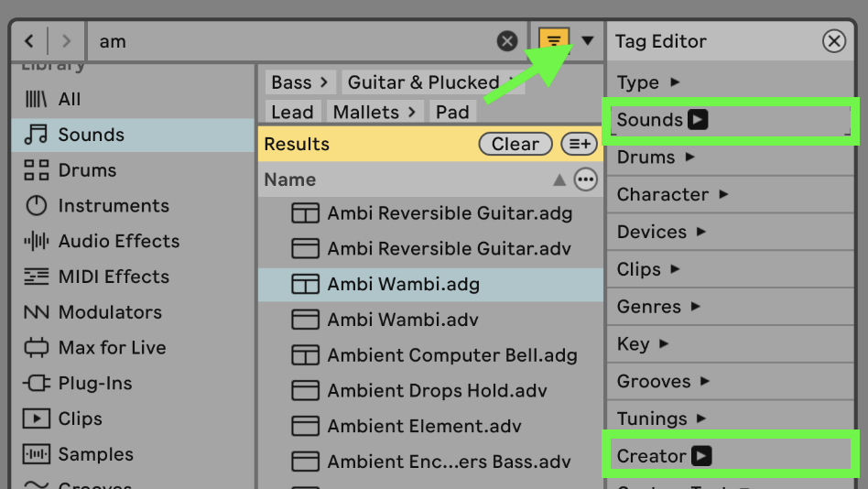
Task: Clear the search text with the X icon
Action: click(507, 41)
